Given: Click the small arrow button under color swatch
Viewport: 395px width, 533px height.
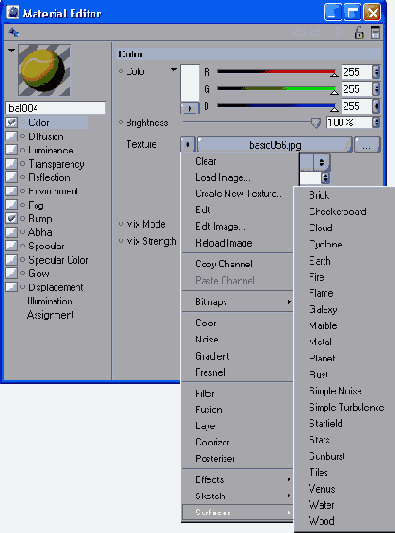Looking at the screenshot, I should point(189,108).
